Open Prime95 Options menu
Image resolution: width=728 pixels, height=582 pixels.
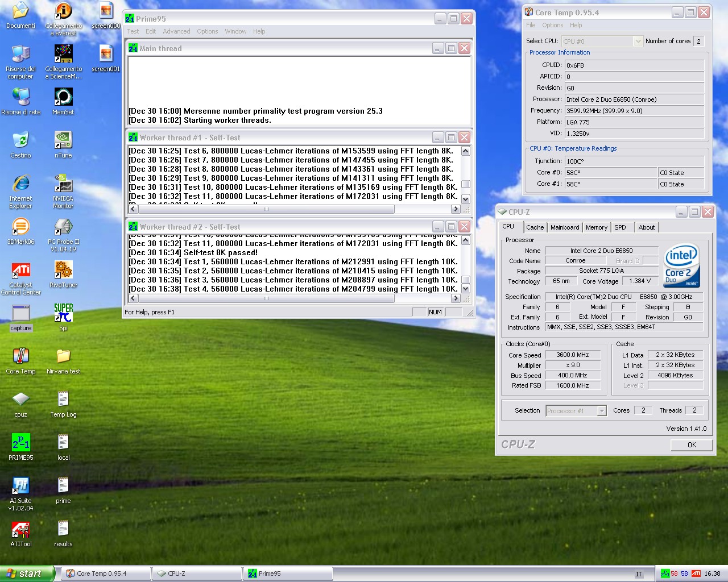click(207, 31)
